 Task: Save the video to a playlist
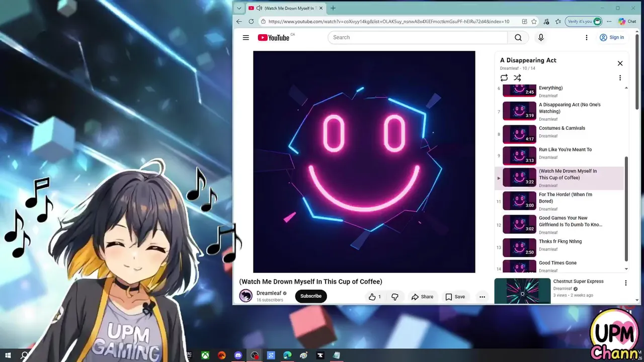[455, 297]
